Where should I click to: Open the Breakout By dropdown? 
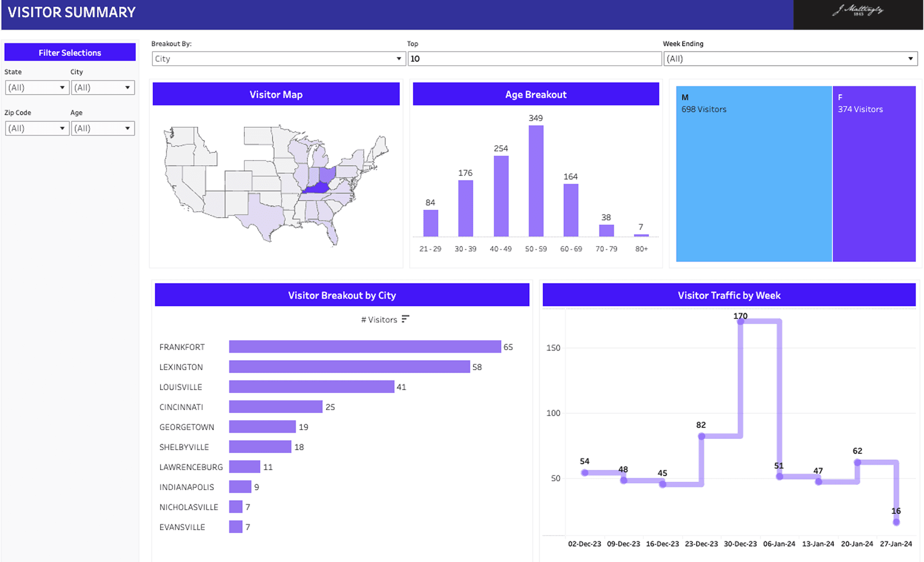click(278, 59)
